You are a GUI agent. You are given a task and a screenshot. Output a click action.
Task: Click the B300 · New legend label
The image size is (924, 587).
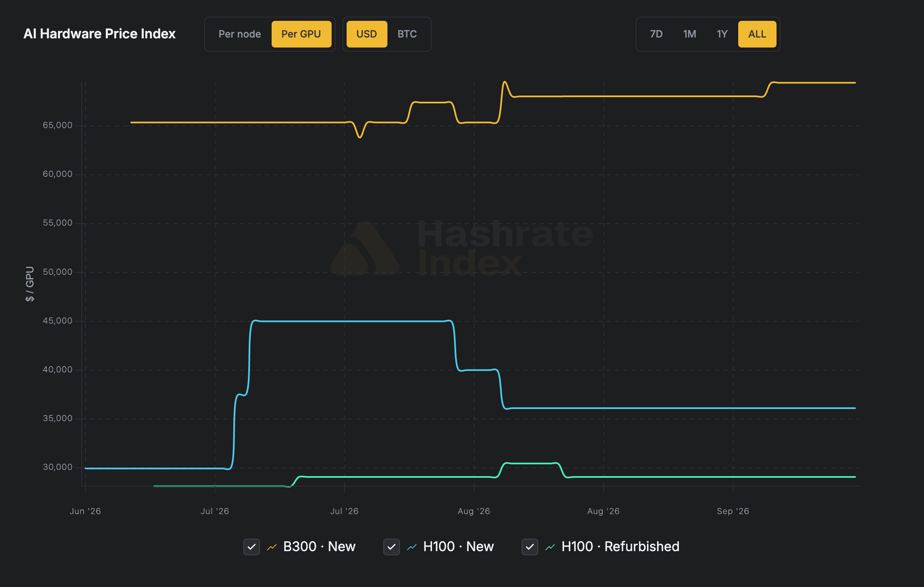[319, 547]
